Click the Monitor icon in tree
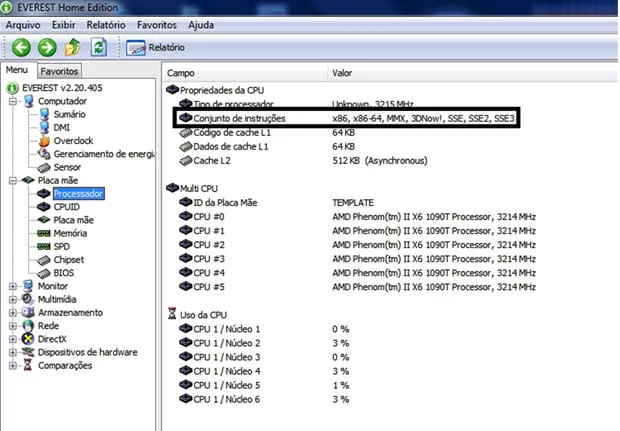The height and width of the screenshot is (431, 620). [28, 286]
